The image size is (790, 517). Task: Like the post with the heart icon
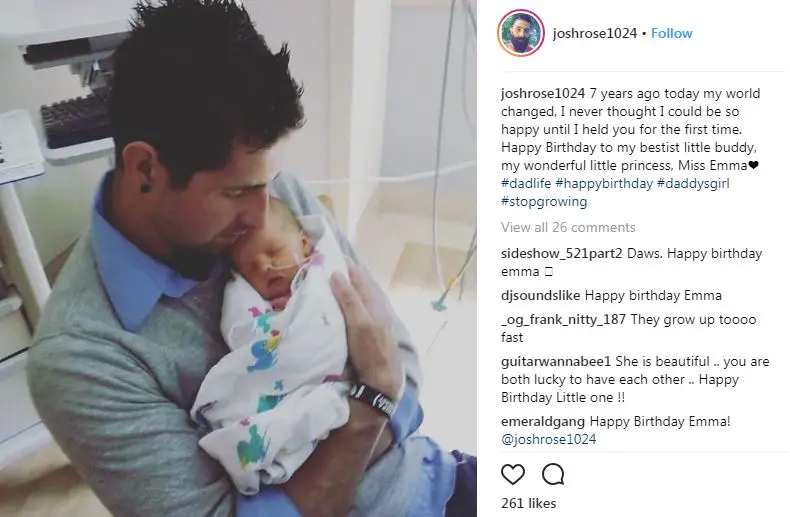pyautogui.click(x=513, y=474)
